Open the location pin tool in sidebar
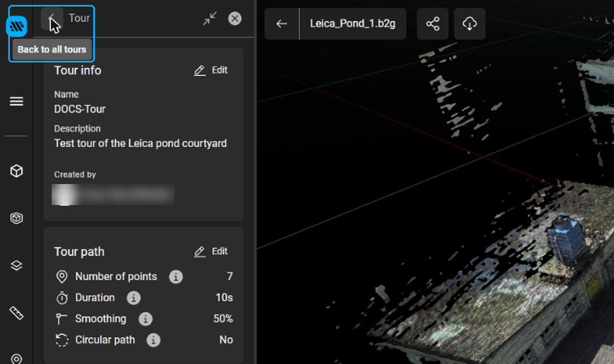 [x=16, y=358]
